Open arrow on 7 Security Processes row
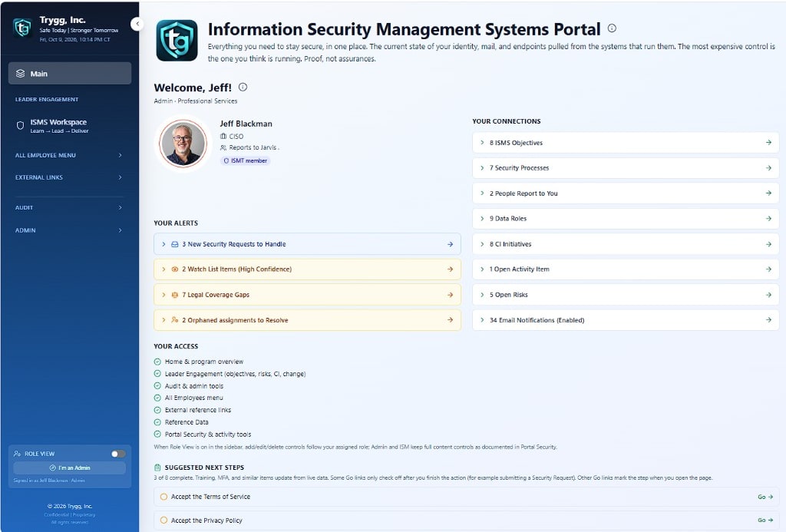This screenshot has width=786, height=532. pyautogui.click(x=768, y=168)
